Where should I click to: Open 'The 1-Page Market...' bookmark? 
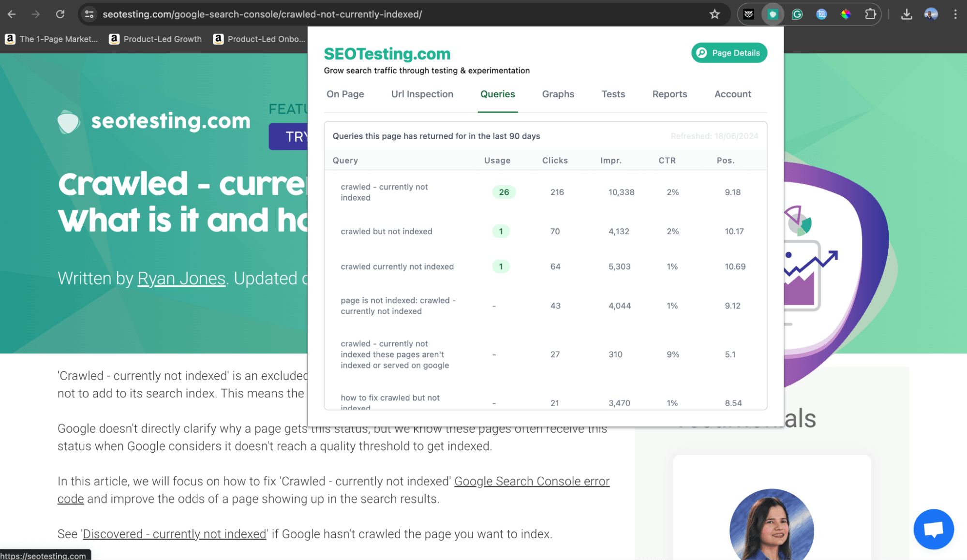tap(51, 39)
